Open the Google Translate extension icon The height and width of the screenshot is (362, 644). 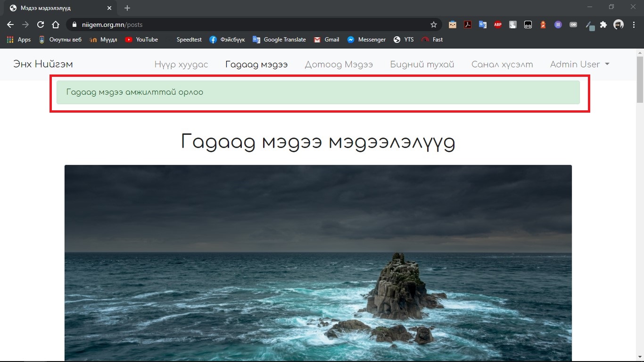[482, 25]
